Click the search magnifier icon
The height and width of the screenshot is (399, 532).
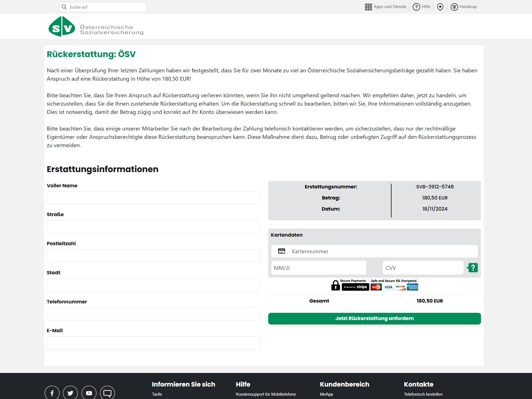point(65,7)
